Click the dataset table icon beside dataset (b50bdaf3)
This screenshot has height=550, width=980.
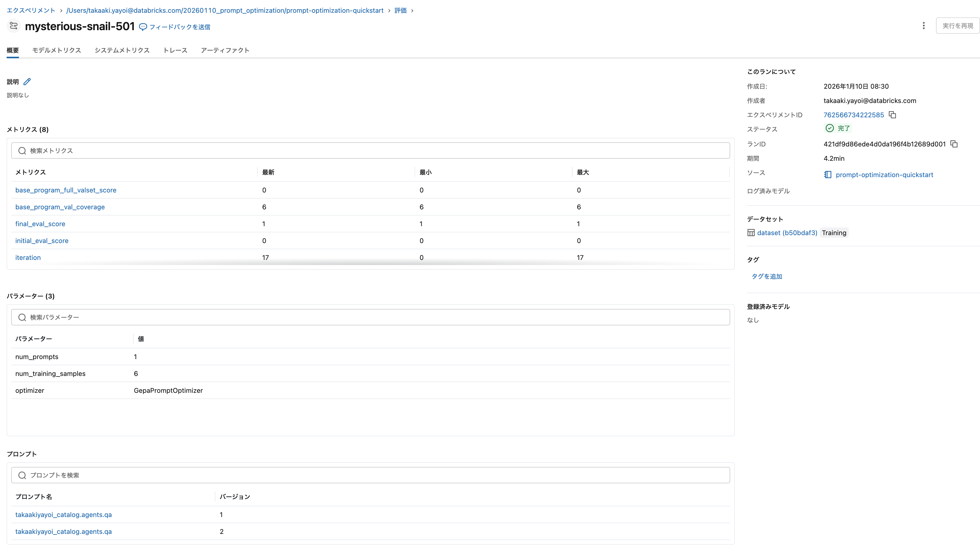pyautogui.click(x=751, y=232)
